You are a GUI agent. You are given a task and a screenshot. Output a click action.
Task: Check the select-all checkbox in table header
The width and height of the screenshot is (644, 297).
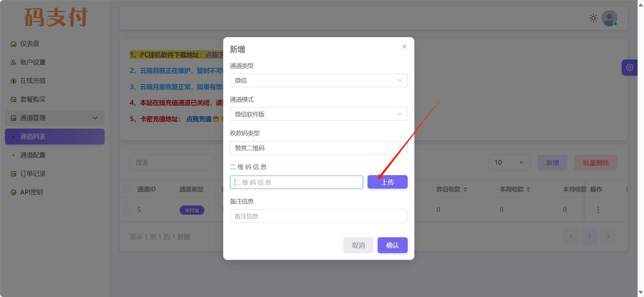click(128, 189)
